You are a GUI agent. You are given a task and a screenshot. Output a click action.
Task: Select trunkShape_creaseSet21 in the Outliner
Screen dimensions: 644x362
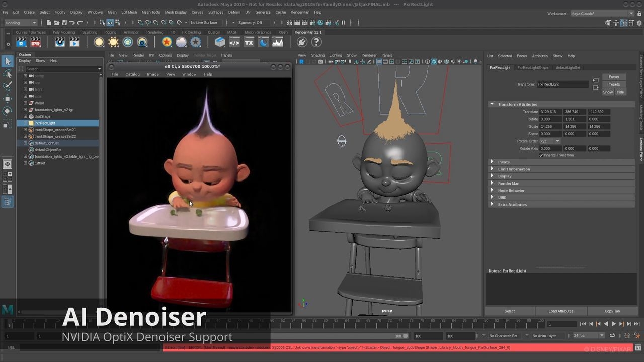tap(55, 130)
